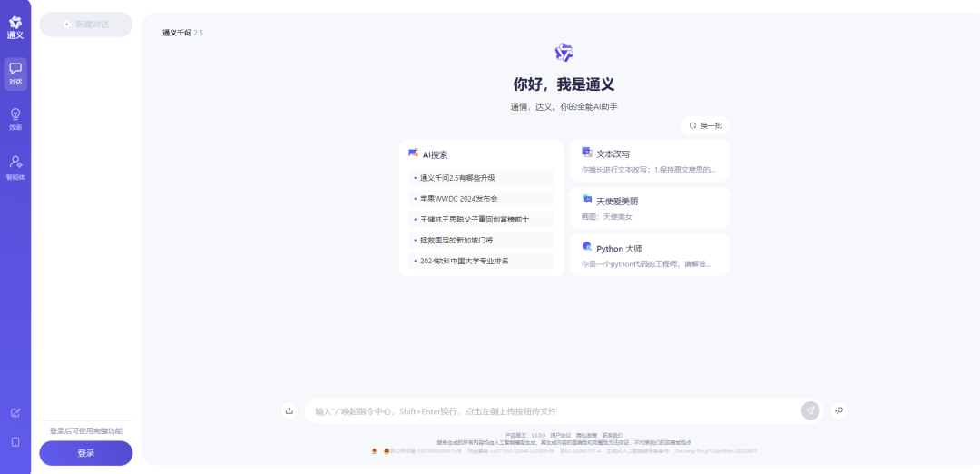Viewport: 980px width, 474px height.
Task: Select suggestion 拯救国足的新加坡门将
Action: [481, 240]
